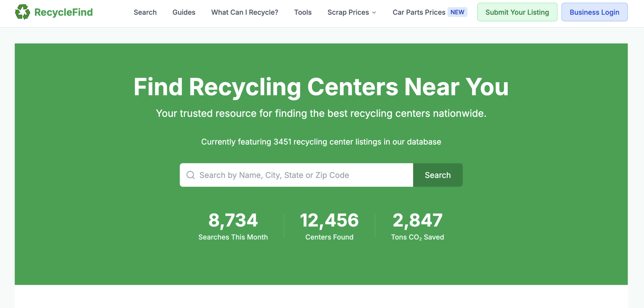Open the Tools nav item
Screen dimensions: 644x308
(x=303, y=12)
